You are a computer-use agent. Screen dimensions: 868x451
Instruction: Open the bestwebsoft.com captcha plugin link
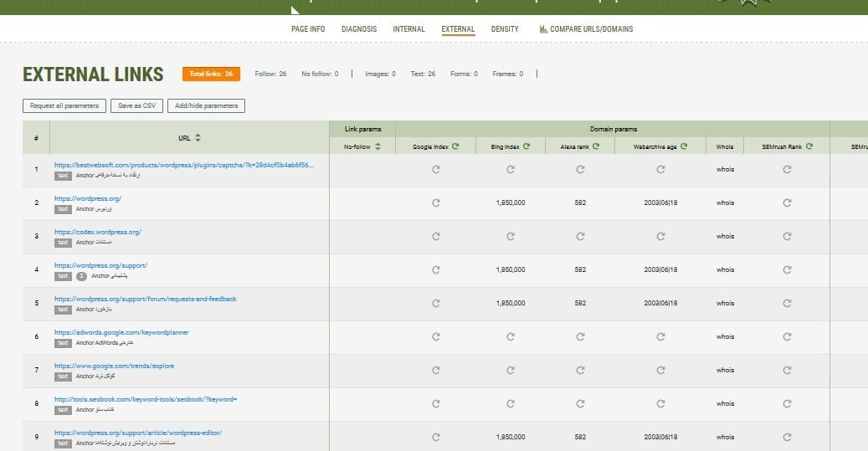(x=184, y=165)
